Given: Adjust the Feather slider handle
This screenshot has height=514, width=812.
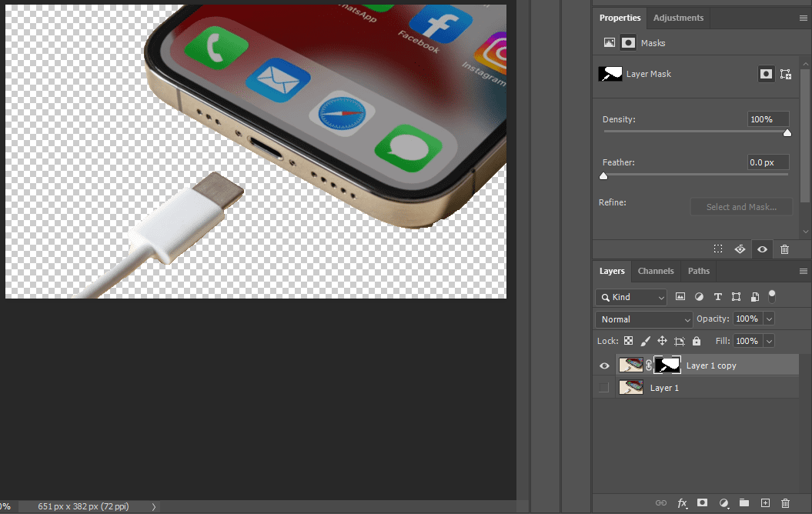Looking at the screenshot, I should point(603,176).
